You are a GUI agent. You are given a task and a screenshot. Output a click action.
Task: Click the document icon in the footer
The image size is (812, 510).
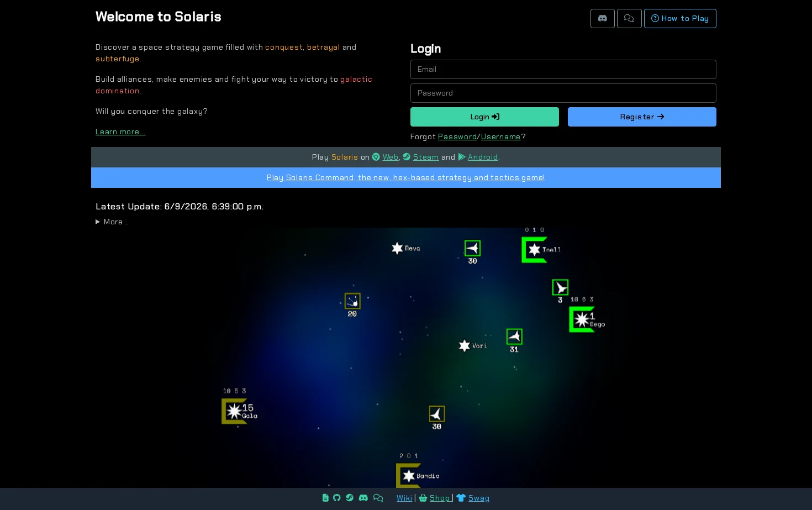[x=325, y=498]
